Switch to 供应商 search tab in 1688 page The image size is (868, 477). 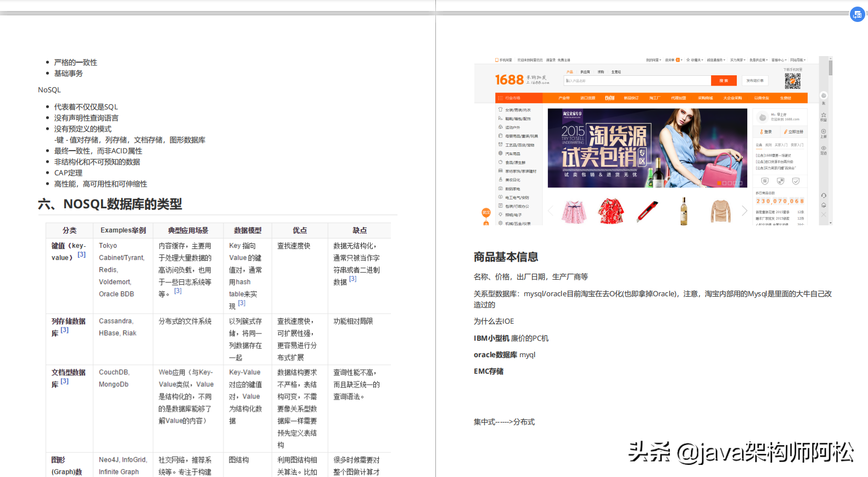pyautogui.click(x=585, y=72)
